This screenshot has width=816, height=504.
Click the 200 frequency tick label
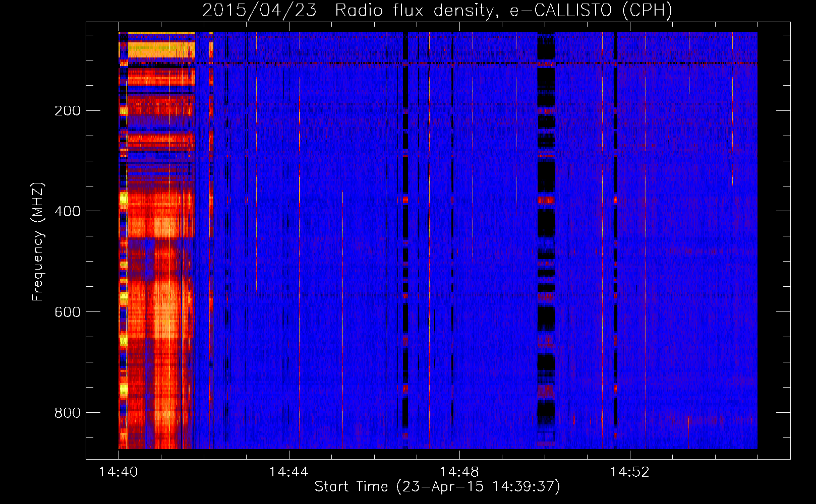[x=67, y=111]
